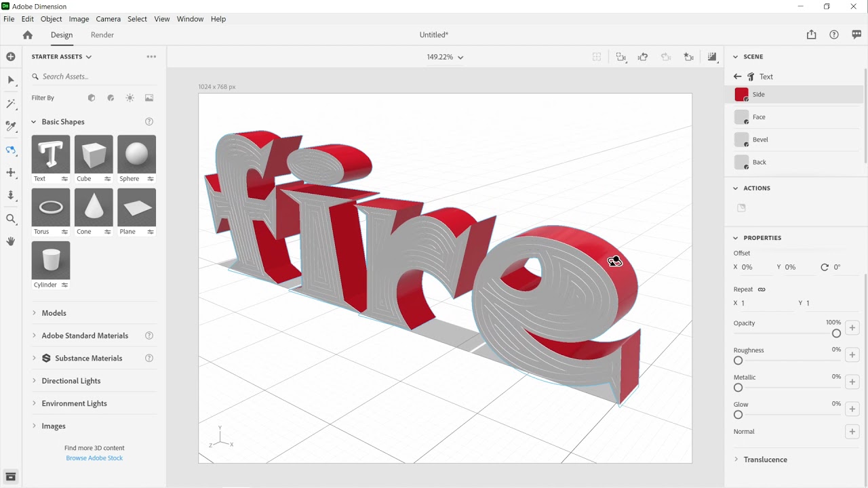Open the Camera menu
This screenshot has height=488, width=868.
(x=108, y=19)
